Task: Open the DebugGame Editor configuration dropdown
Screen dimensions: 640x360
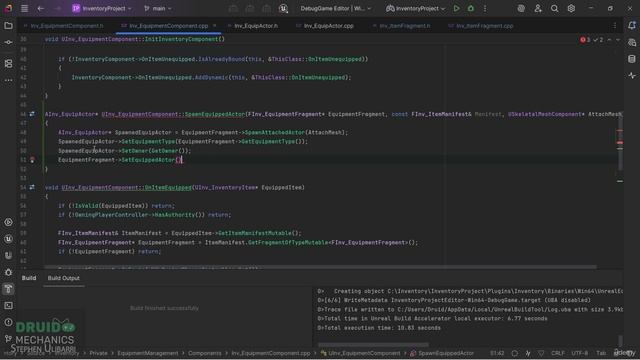Action: (x=336, y=8)
